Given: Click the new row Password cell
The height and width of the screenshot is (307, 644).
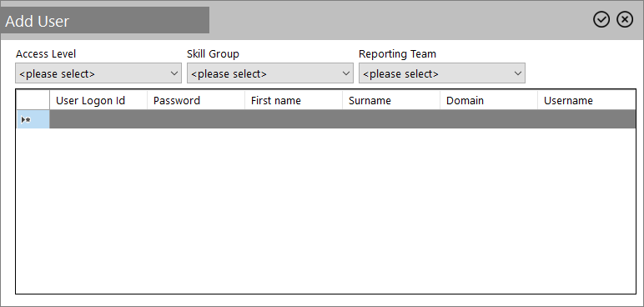Looking at the screenshot, I should pyautogui.click(x=196, y=119).
